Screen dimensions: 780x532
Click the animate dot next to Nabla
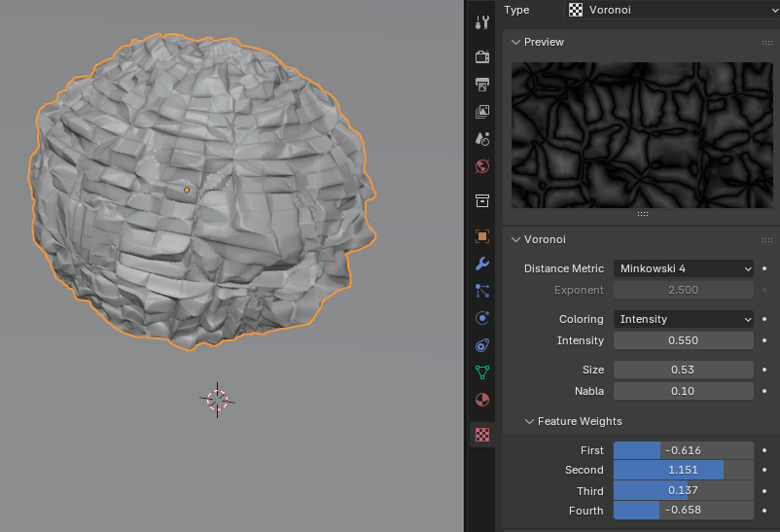[x=764, y=391]
